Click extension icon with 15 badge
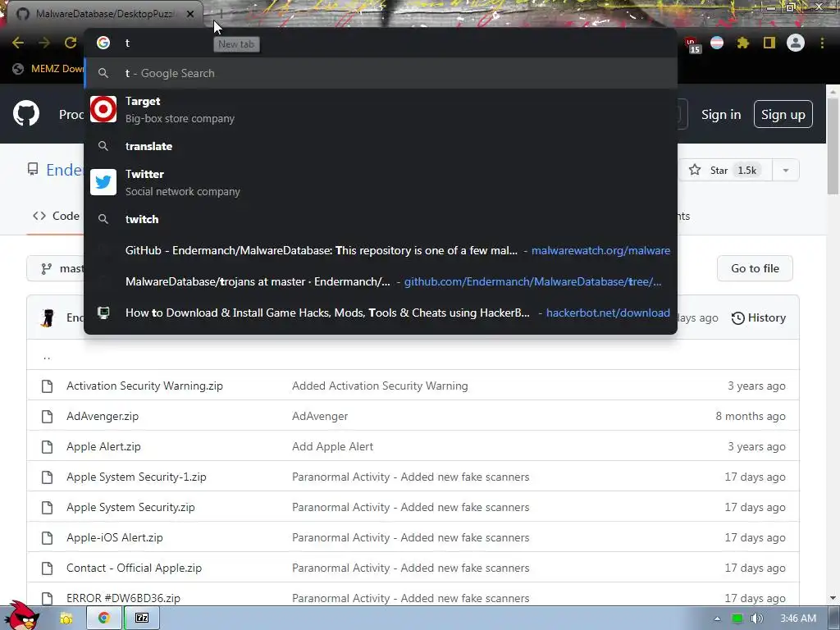Image resolution: width=840 pixels, height=630 pixels. coord(692,44)
